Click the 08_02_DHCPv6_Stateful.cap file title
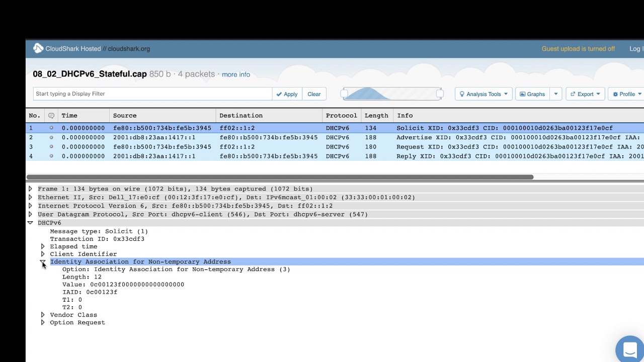Image resolution: width=644 pixels, height=362 pixels. 90,74
